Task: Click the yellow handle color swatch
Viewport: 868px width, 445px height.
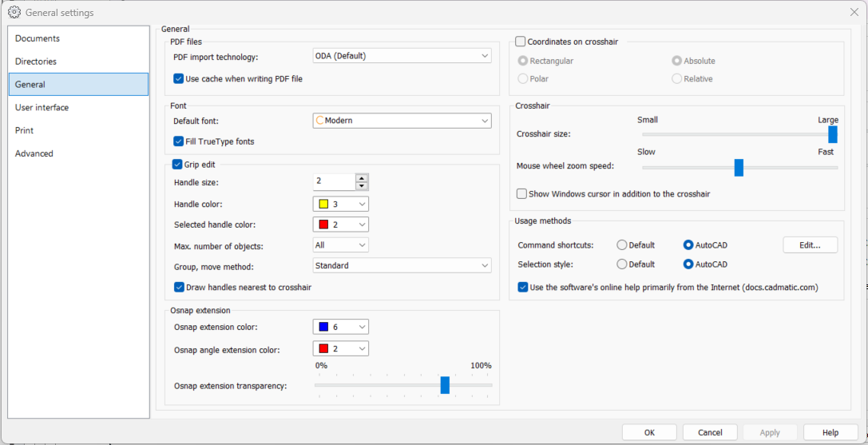Action: coord(323,205)
